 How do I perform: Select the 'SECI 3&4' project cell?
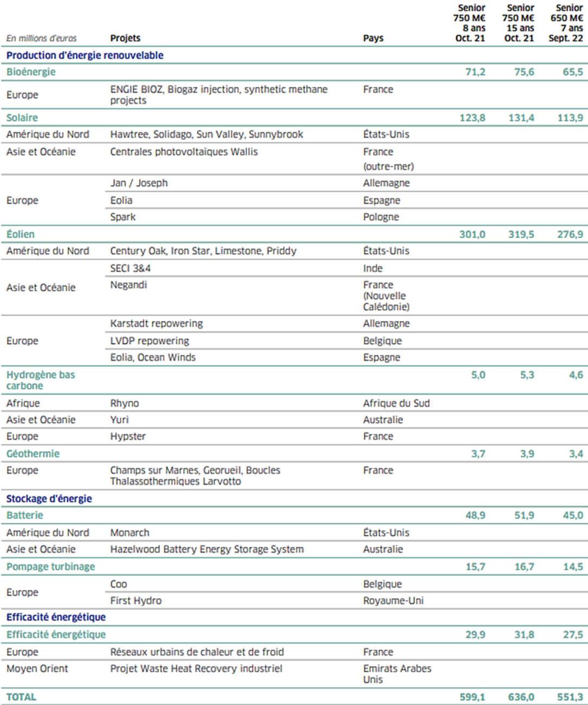(130, 268)
